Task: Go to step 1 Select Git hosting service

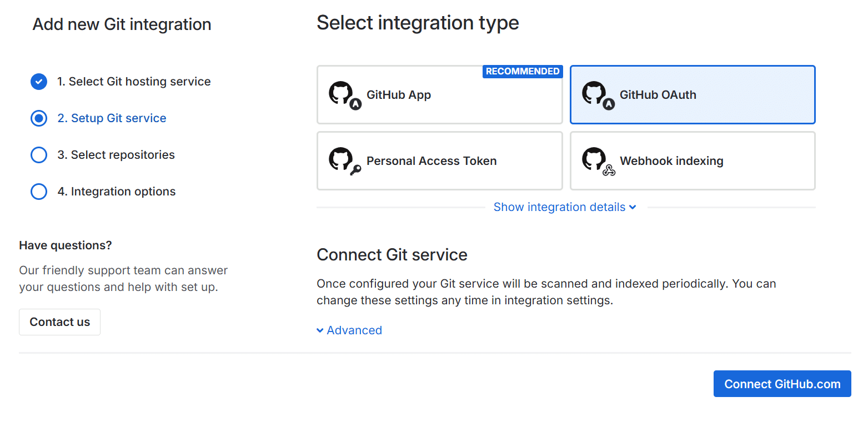Action: coord(134,82)
